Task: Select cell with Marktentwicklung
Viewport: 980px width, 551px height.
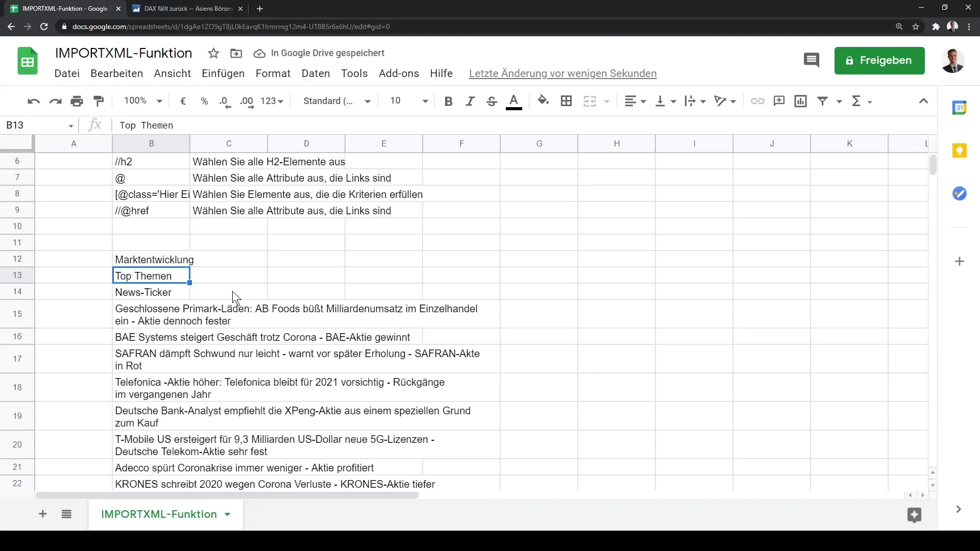Action: [x=151, y=259]
